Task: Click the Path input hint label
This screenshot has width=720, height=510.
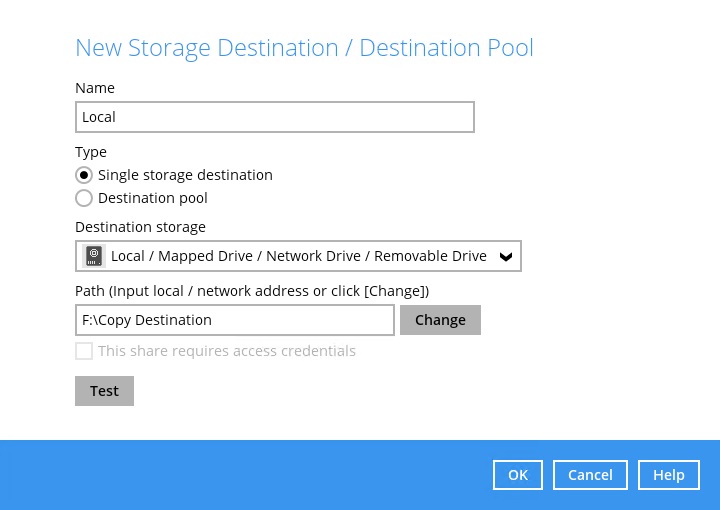Action: point(252,291)
